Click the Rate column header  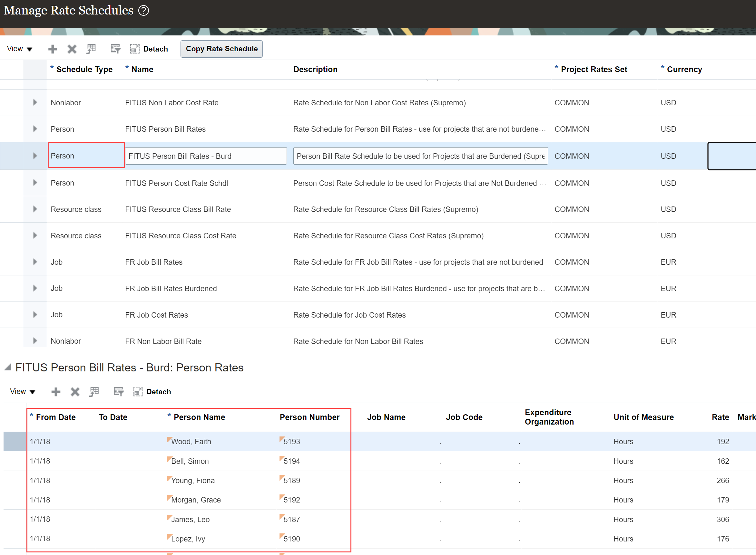[x=720, y=417]
